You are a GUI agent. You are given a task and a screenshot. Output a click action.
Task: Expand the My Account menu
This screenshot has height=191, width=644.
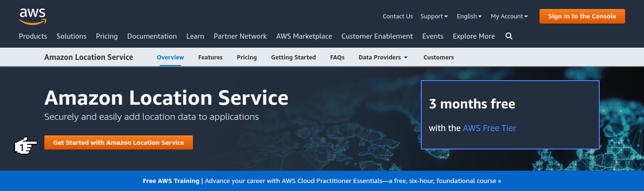(x=509, y=17)
